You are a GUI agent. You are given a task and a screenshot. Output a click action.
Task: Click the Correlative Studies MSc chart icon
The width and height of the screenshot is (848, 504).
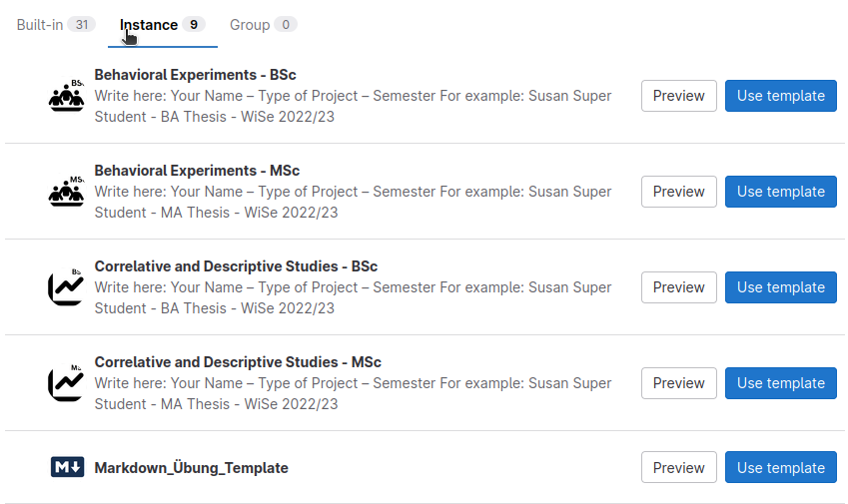click(67, 383)
